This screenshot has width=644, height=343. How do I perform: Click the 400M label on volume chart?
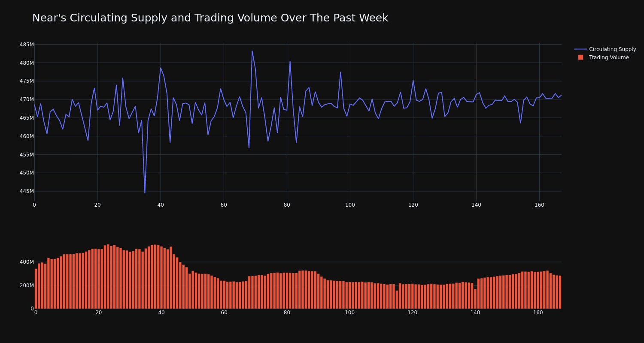[27, 262]
